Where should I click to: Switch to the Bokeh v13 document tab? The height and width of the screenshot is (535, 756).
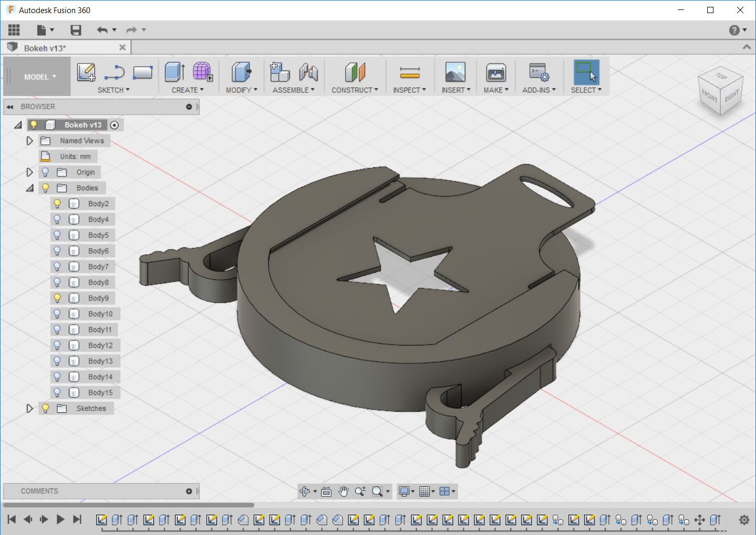pyautogui.click(x=45, y=48)
